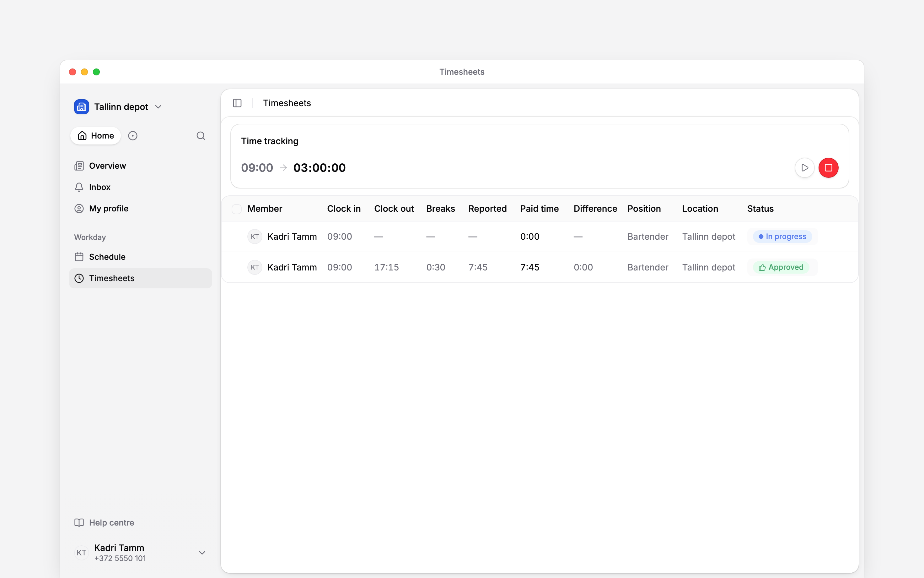The height and width of the screenshot is (578, 924).
Task: Tick the select-all checkbox in table header
Action: click(237, 209)
